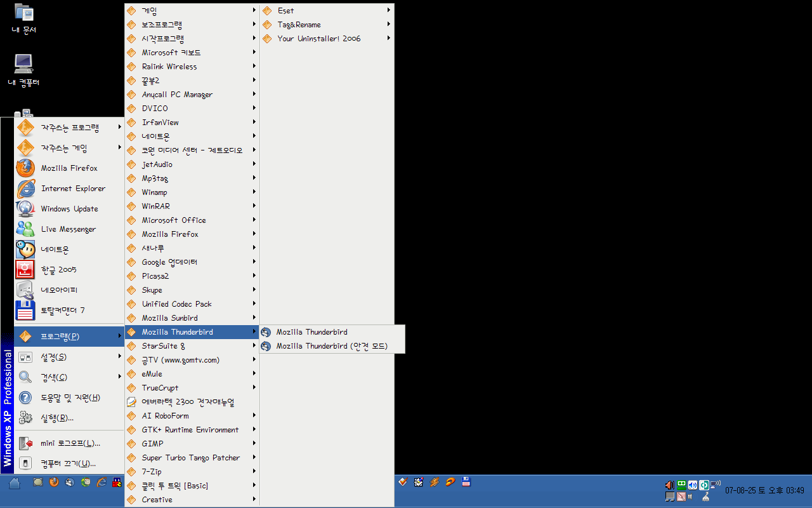
Task: Open 도움말 및 지원(H)
Action: click(x=69, y=398)
